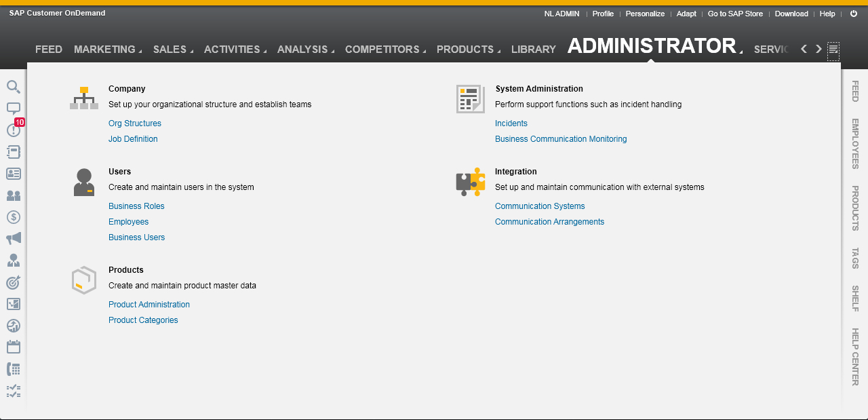Open the SHELF side panel tab
The image size is (868, 420).
(x=855, y=299)
